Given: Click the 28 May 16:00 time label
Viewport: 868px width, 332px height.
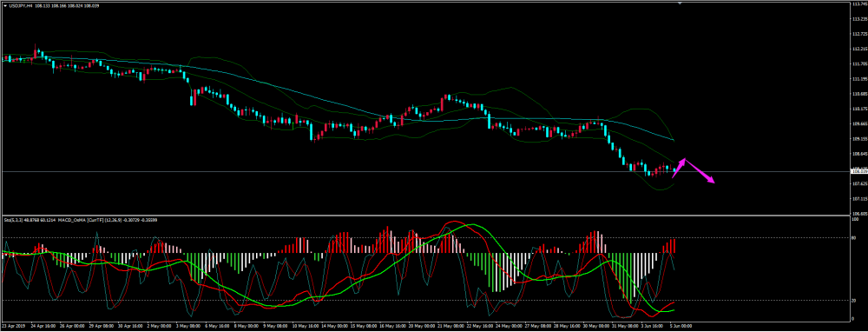Looking at the screenshot, I should (568, 327).
